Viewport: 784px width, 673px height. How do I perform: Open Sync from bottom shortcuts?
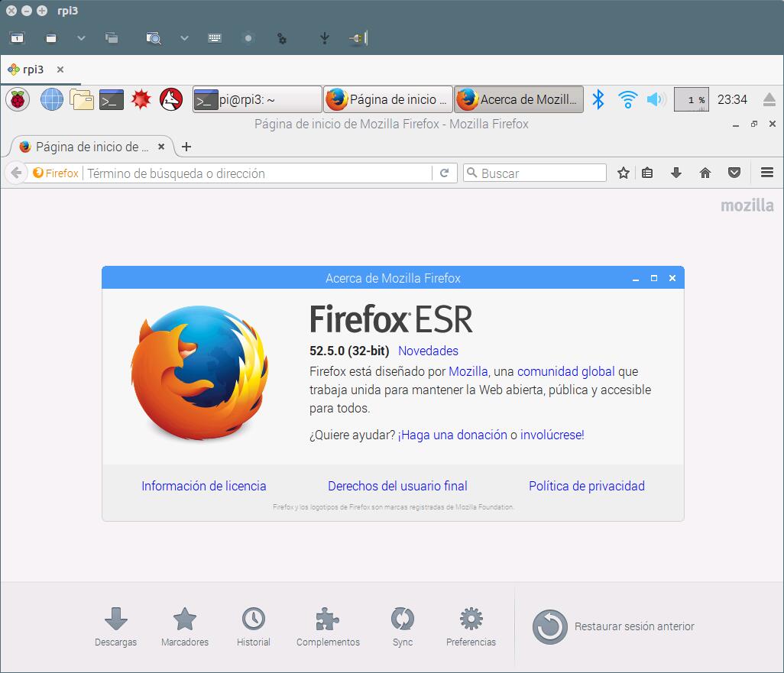tap(402, 626)
